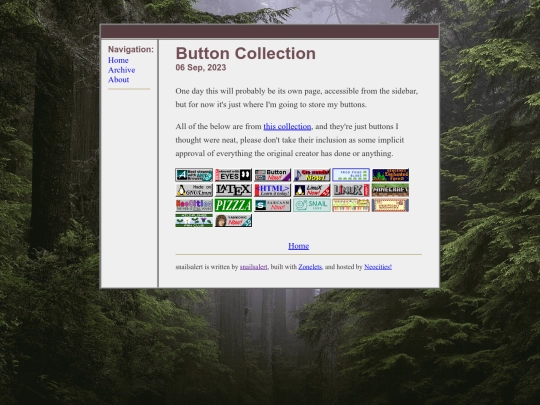The width and height of the screenshot is (540, 405).
Task: Click the 'Linux Now!' penguin badge
Action: point(312,190)
